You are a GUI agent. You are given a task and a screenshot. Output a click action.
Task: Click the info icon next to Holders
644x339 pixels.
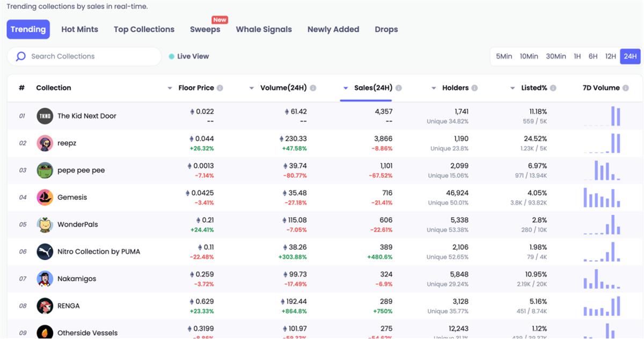474,88
